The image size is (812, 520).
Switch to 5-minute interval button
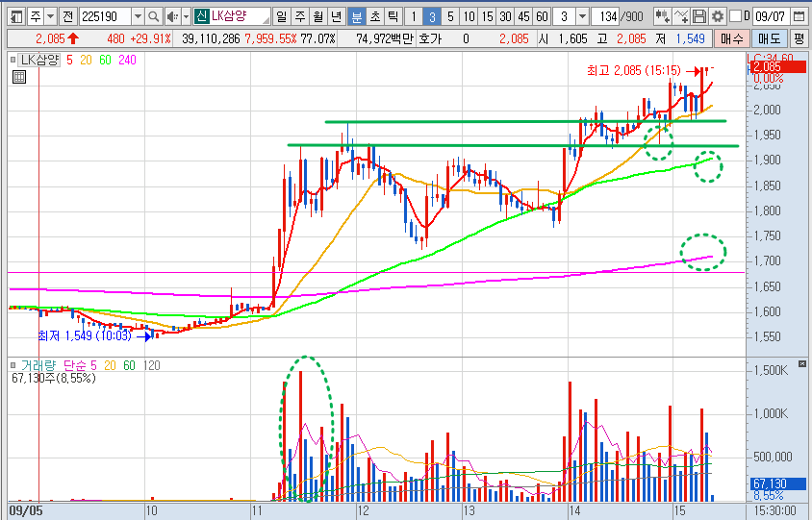click(450, 17)
